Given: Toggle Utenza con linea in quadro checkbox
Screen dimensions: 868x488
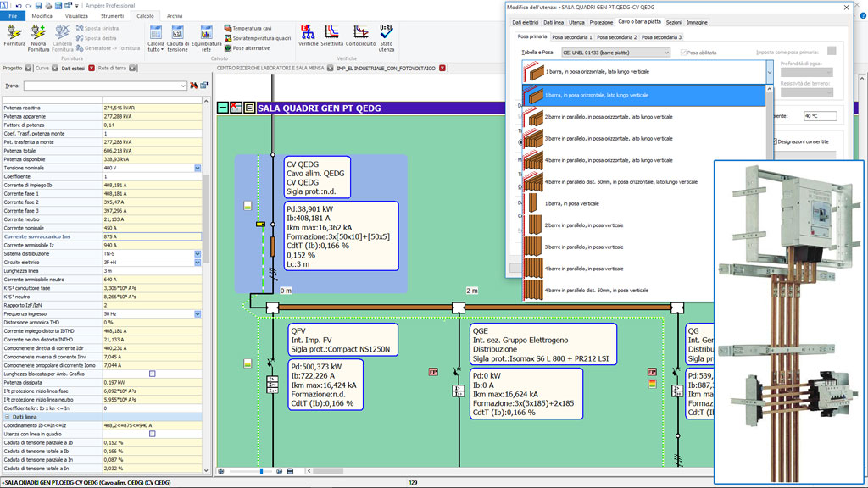Looking at the screenshot, I should pyautogui.click(x=153, y=435).
